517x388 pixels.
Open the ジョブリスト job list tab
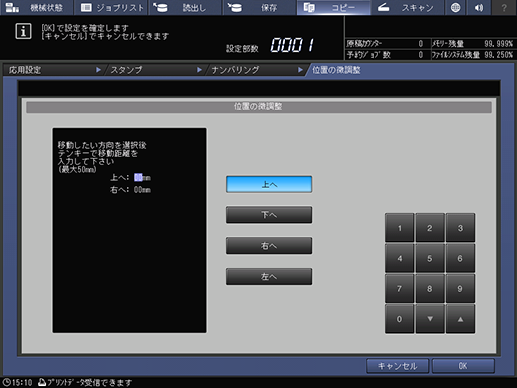click(111, 7)
